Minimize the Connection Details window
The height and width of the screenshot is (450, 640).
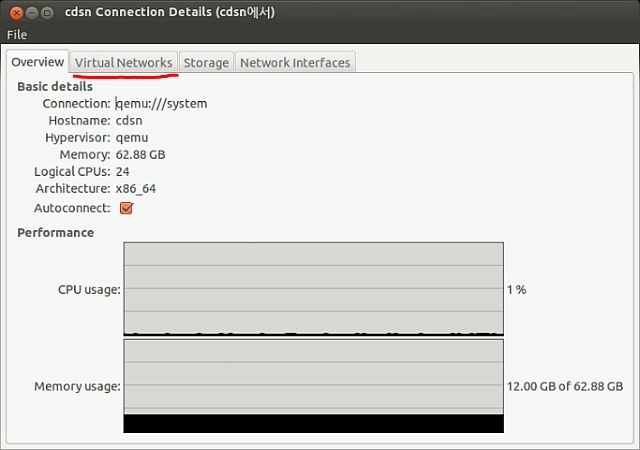tap(32, 13)
